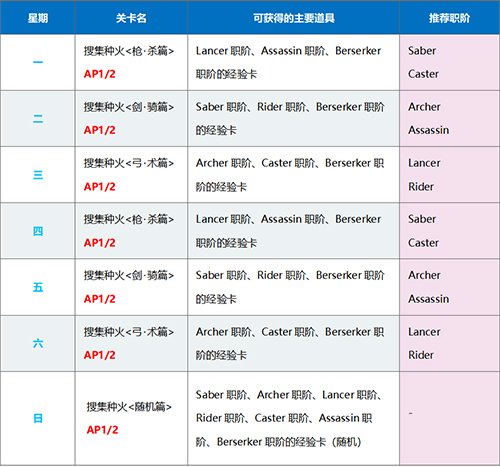Click recommended Caster in the 一 row
Viewport: 500px width, 467px height.
pyautogui.click(x=423, y=74)
